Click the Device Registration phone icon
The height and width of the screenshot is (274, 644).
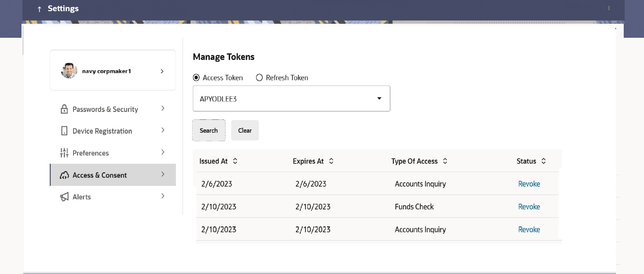point(64,131)
